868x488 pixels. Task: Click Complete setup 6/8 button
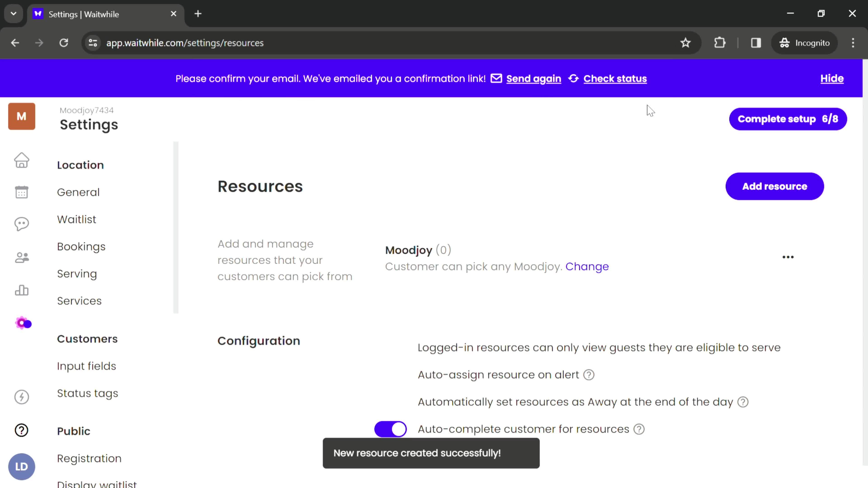(788, 119)
